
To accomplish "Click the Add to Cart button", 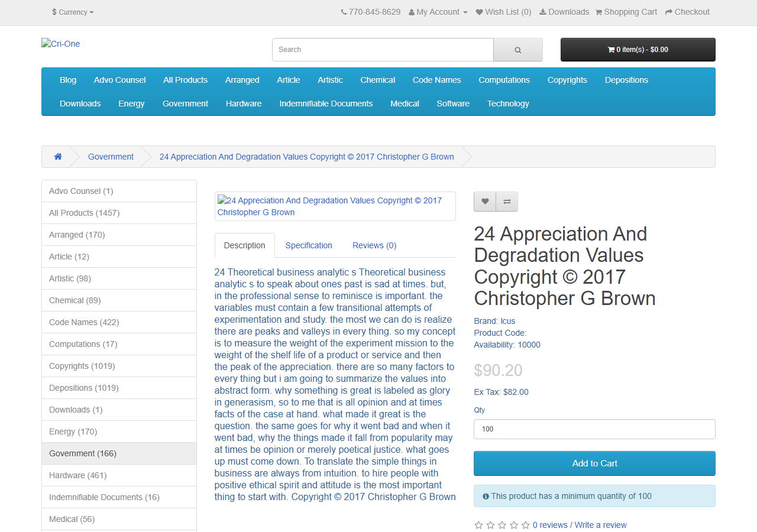I will [x=594, y=463].
